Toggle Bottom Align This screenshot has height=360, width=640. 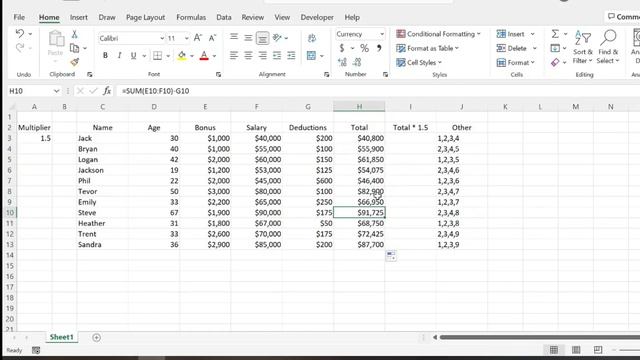pos(262,38)
